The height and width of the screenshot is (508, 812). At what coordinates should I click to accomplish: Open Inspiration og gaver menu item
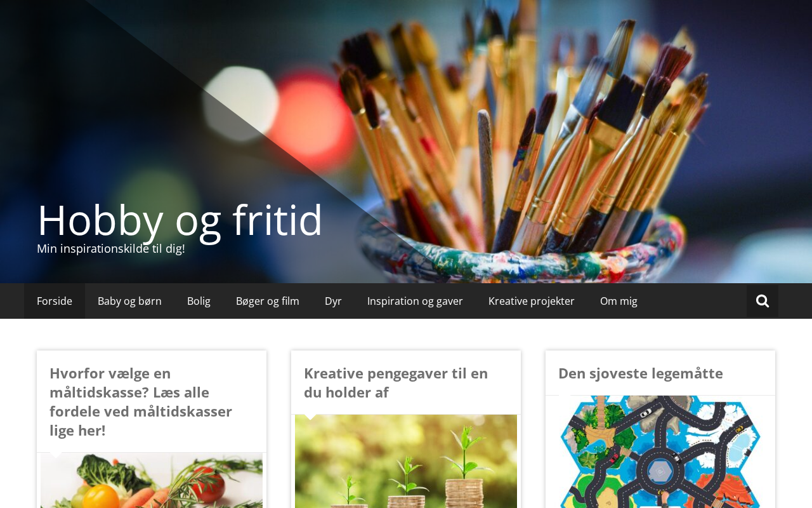coord(415,301)
